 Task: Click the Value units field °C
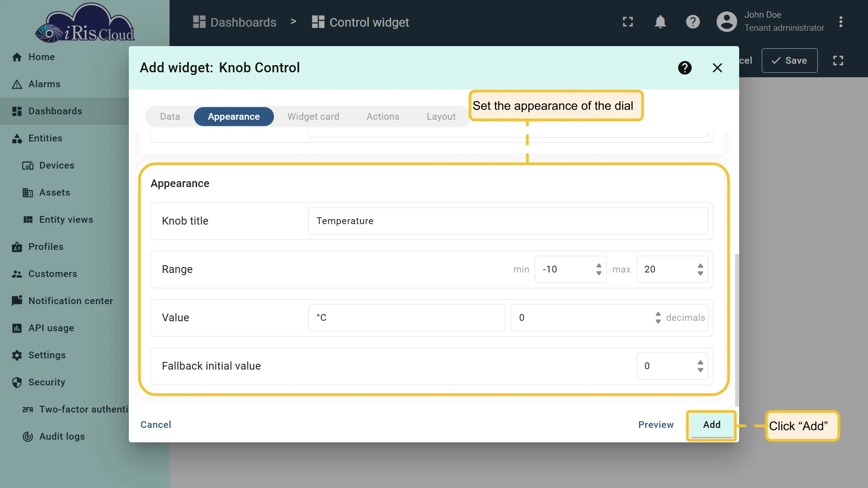click(406, 318)
